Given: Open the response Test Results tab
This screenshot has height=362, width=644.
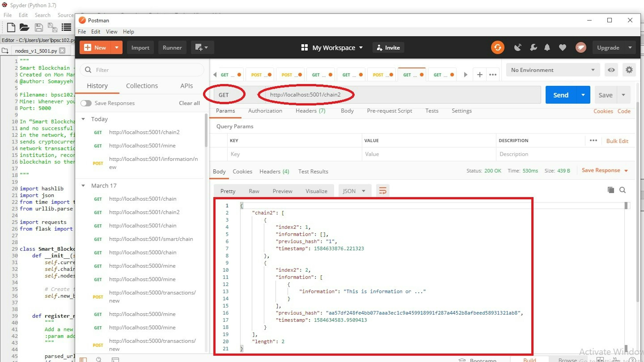Looking at the screenshot, I should (x=313, y=171).
